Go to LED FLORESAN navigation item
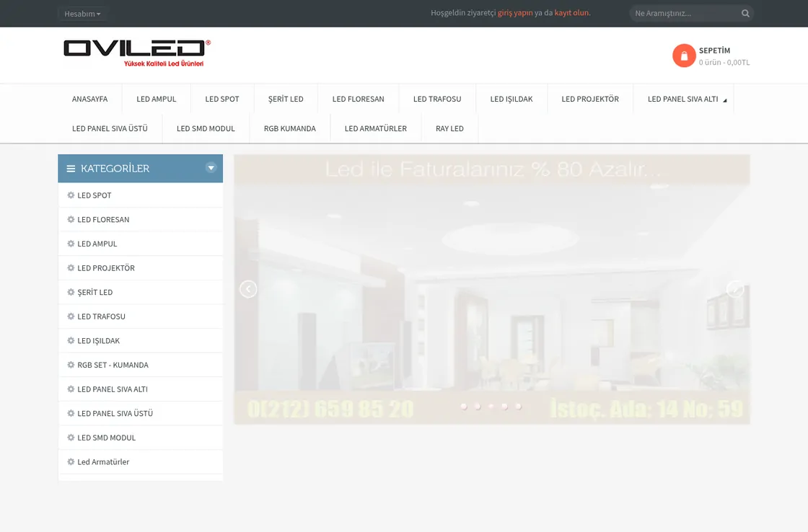 pos(358,99)
